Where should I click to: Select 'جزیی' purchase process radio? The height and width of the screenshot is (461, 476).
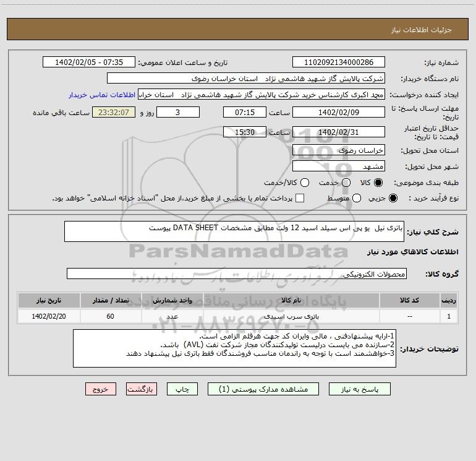pyautogui.click(x=395, y=198)
